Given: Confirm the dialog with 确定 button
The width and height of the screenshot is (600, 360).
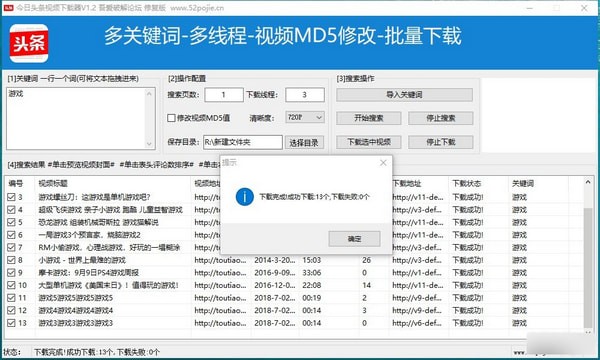Looking at the screenshot, I should (354, 239).
